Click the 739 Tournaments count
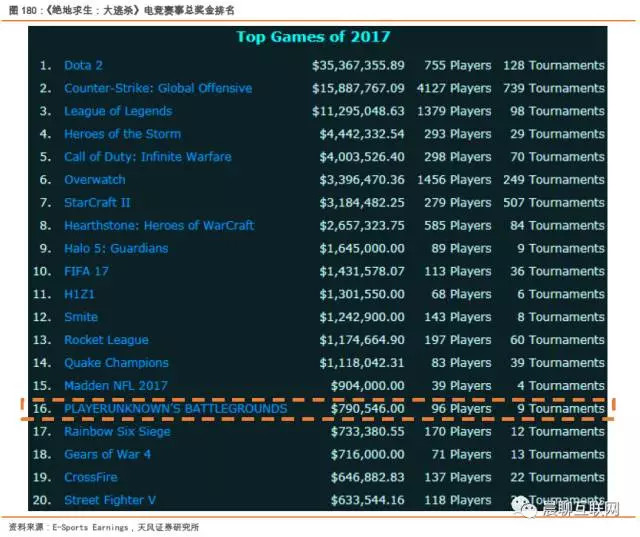 pos(554,88)
